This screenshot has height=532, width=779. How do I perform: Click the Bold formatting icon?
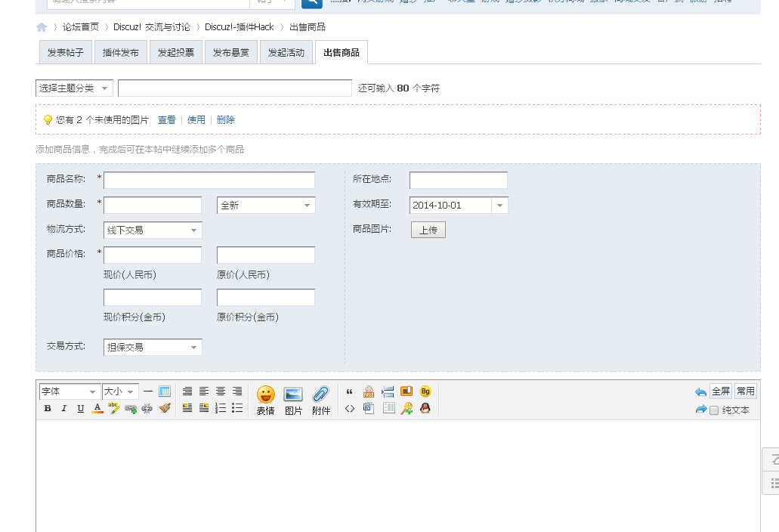tap(48, 408)
